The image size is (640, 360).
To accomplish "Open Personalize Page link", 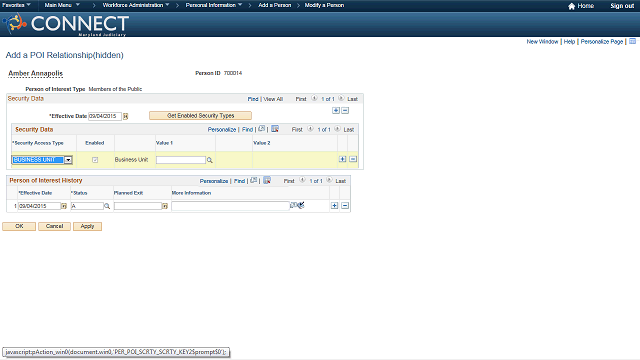I will point(602,42).
